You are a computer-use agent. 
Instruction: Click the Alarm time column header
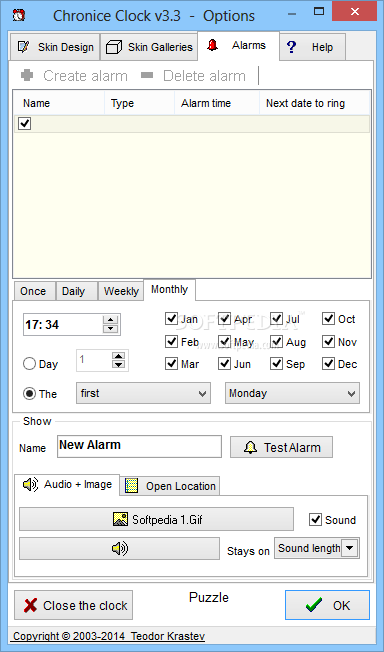[217, 103]
